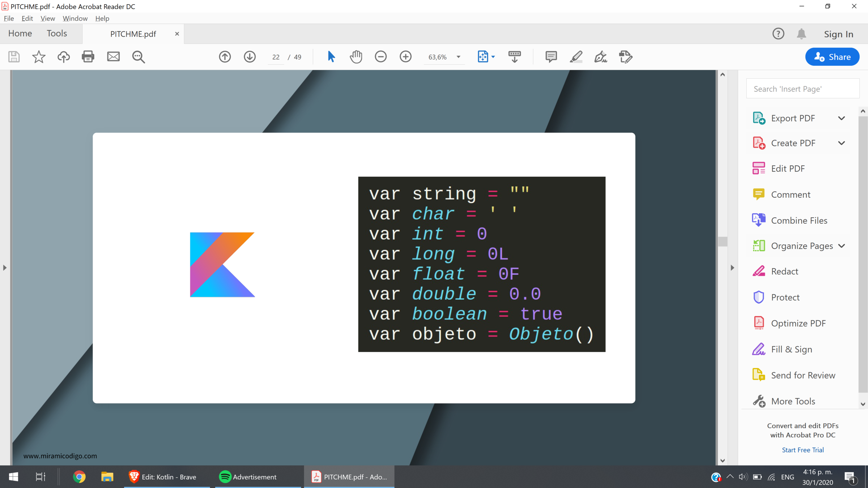Viewport: 868px width, 488px height.
Task: Open the View menu
Action: pos(47,18)
